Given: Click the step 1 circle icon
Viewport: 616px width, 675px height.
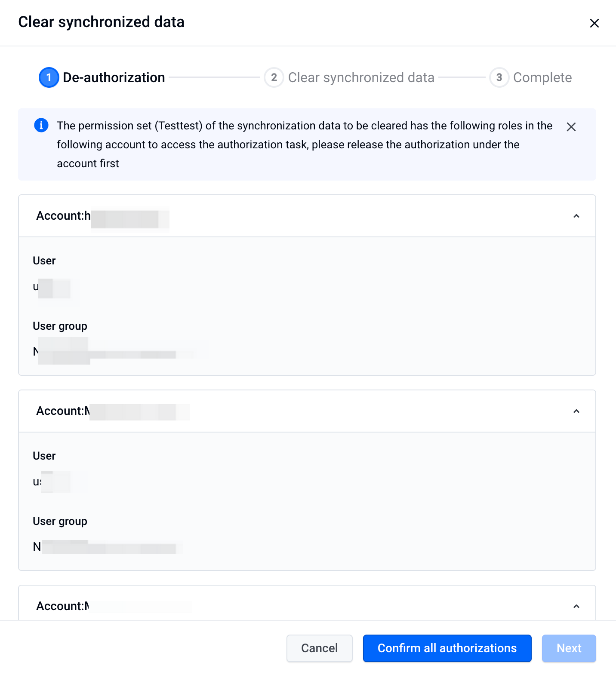Looking at the screenshot, I should pyautogui.click(x=49, y=77).
